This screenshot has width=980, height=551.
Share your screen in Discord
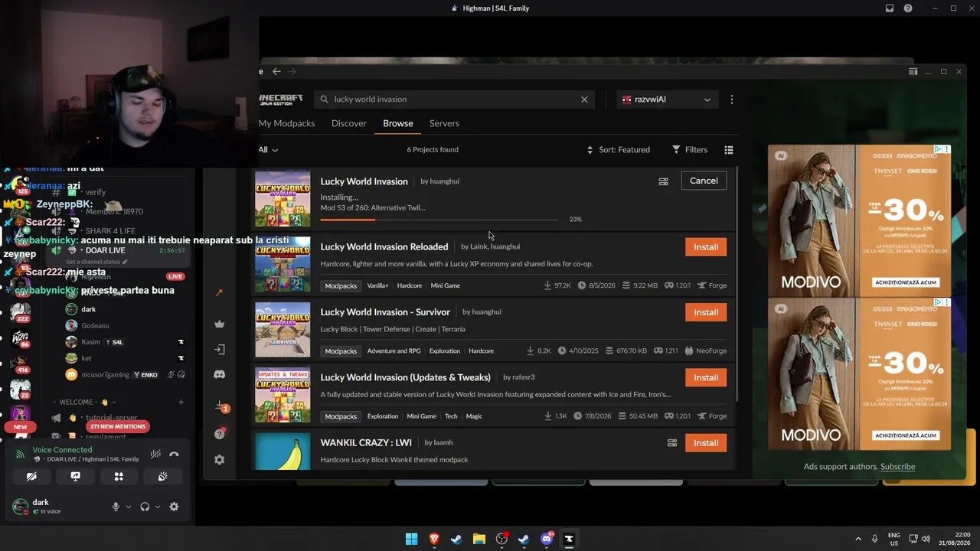click(75, 477)
